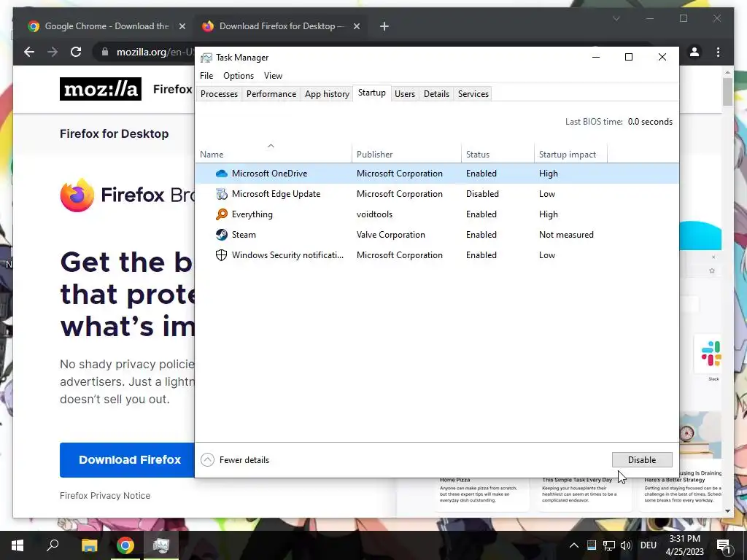Select the Microsoft OneDrive row name

269,174
